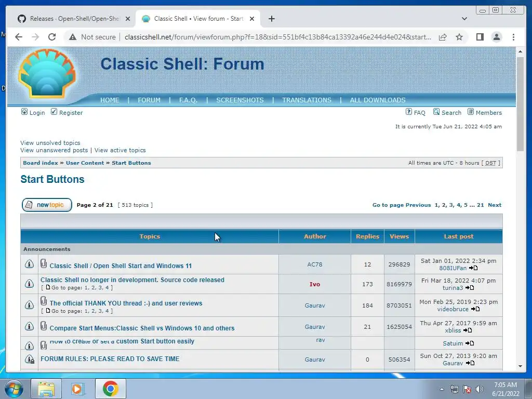Click the Register link
This screenshot has height=399, width=532.
click(71, 113)
